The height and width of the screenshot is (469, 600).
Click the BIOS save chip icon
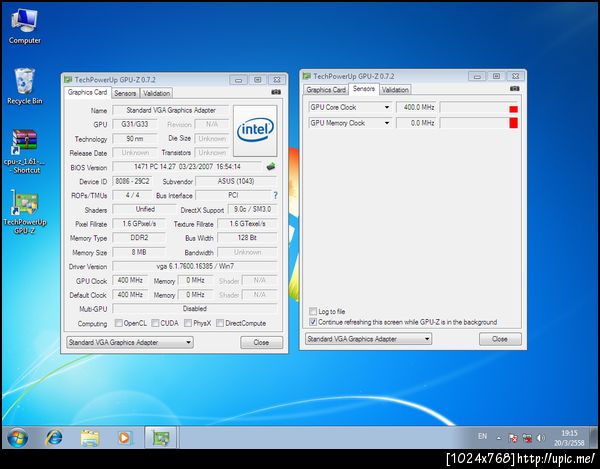(x=271, y=166)
